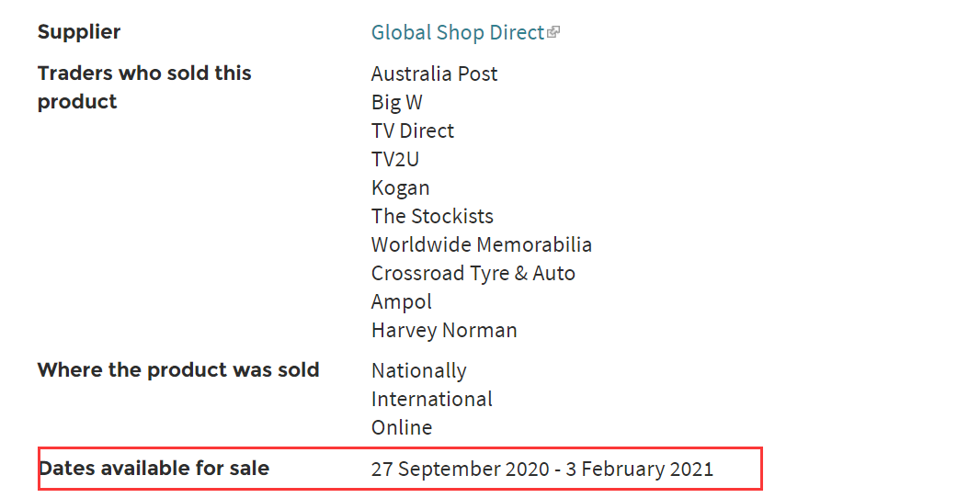The image size is (980, 498).
Task: Select the Australia Post trader text
Action: coord(434,74)
